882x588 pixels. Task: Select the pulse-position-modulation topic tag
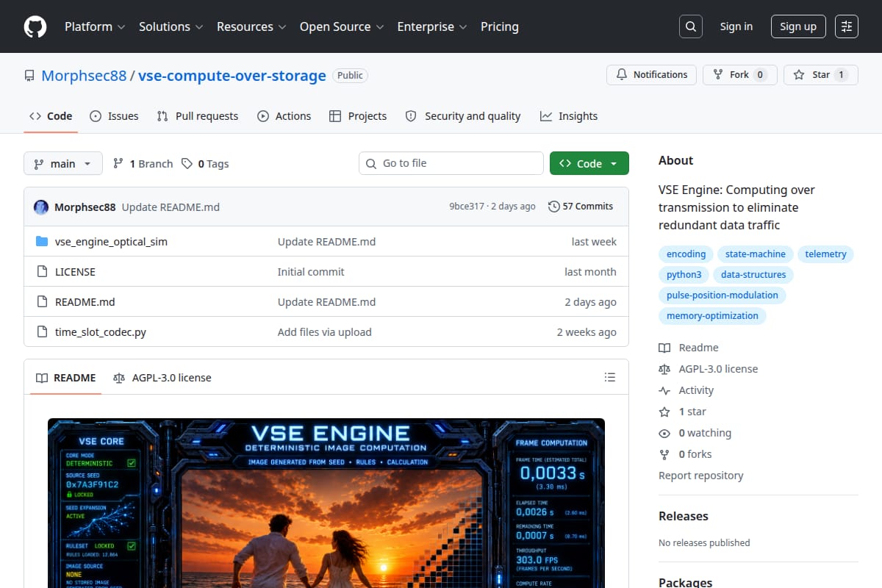click(x=723, y=295)
